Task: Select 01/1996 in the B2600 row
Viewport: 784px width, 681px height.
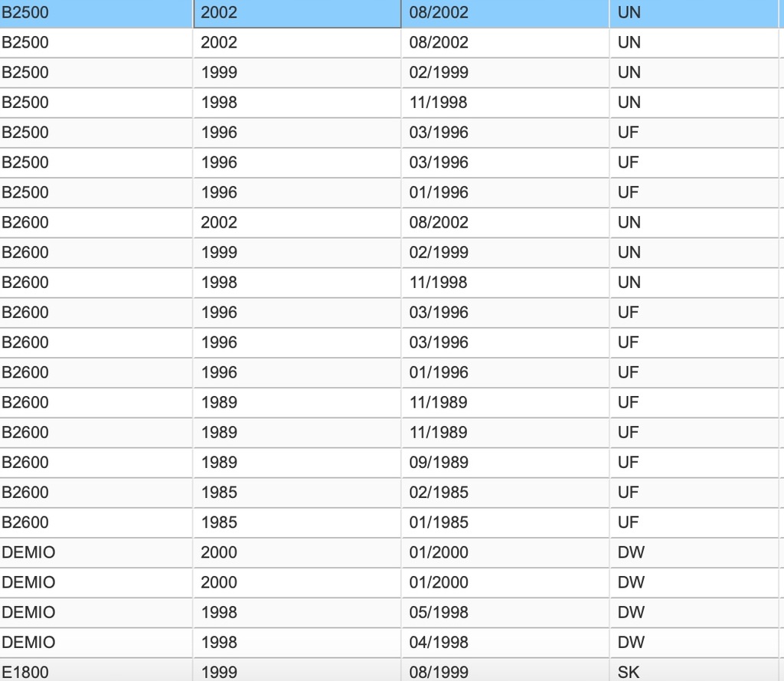Action: click(x=505, y=373)
